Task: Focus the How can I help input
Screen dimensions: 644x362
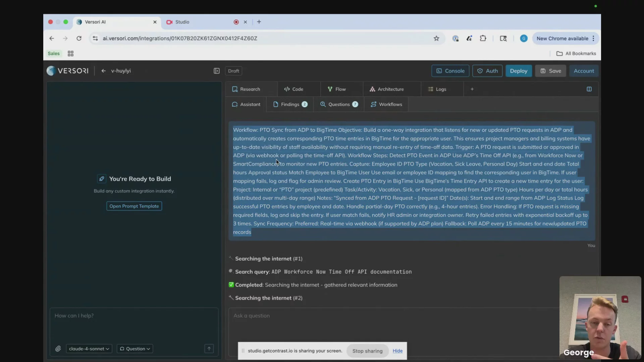Action: (134, 325)
